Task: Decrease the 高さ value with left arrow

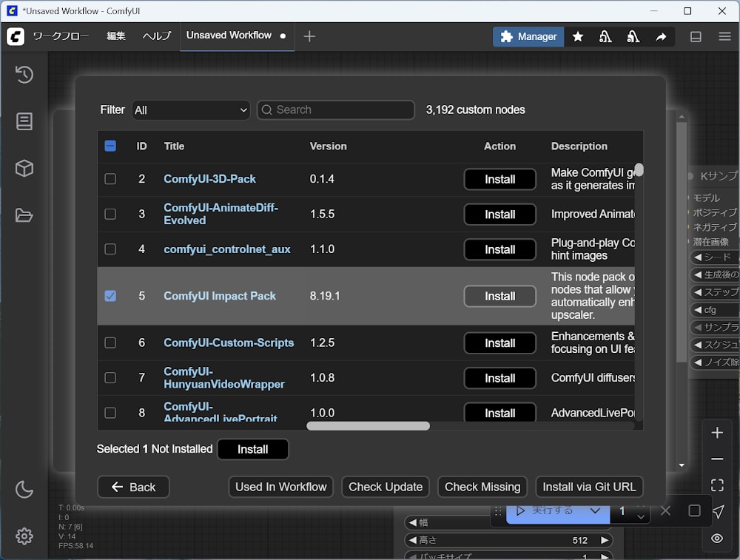Action: (x=412, y=540)
